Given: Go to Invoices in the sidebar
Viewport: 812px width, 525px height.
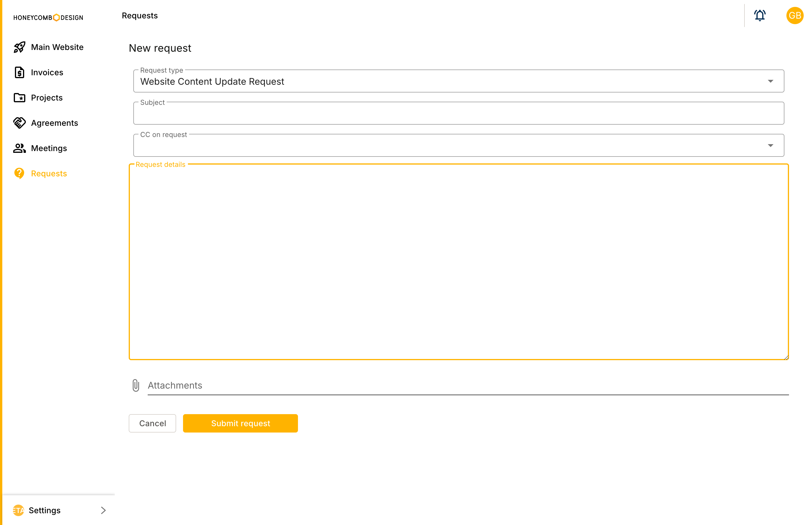Looking at the screenshot, I should coord(47,72).
